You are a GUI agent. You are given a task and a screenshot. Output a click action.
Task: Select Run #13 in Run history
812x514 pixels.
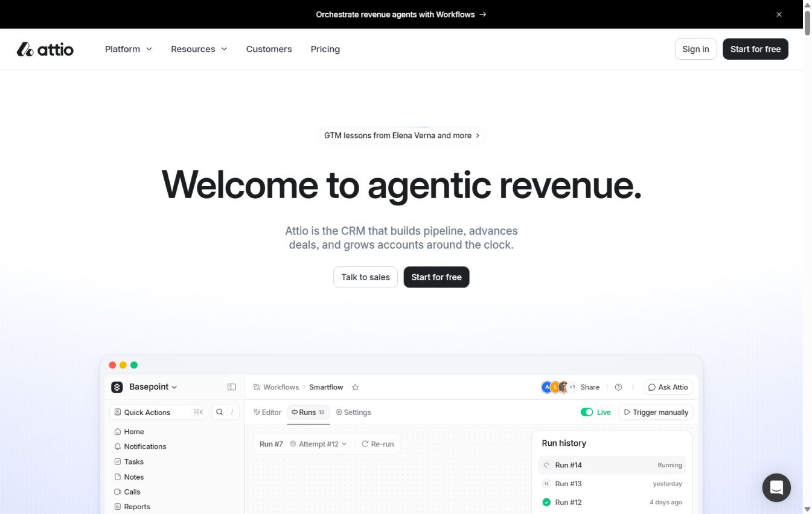(612, 484)
